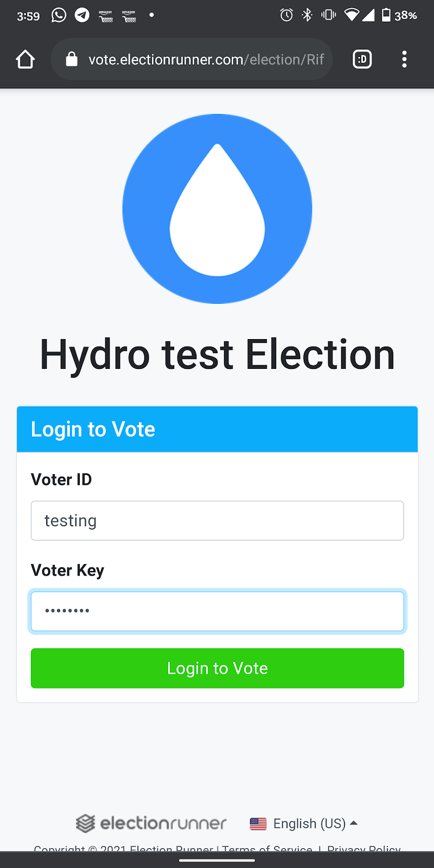
Task: Click the language dropdown caret arrow
Action: pos(354,823)
